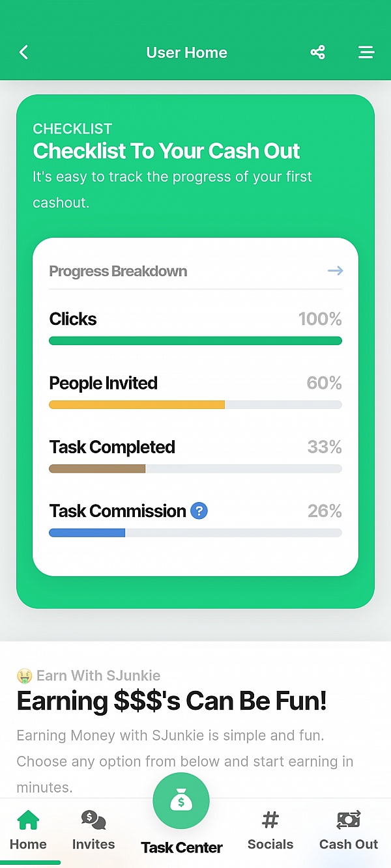Tap the Home house icon
391x868 pixels.
point(28,820)
